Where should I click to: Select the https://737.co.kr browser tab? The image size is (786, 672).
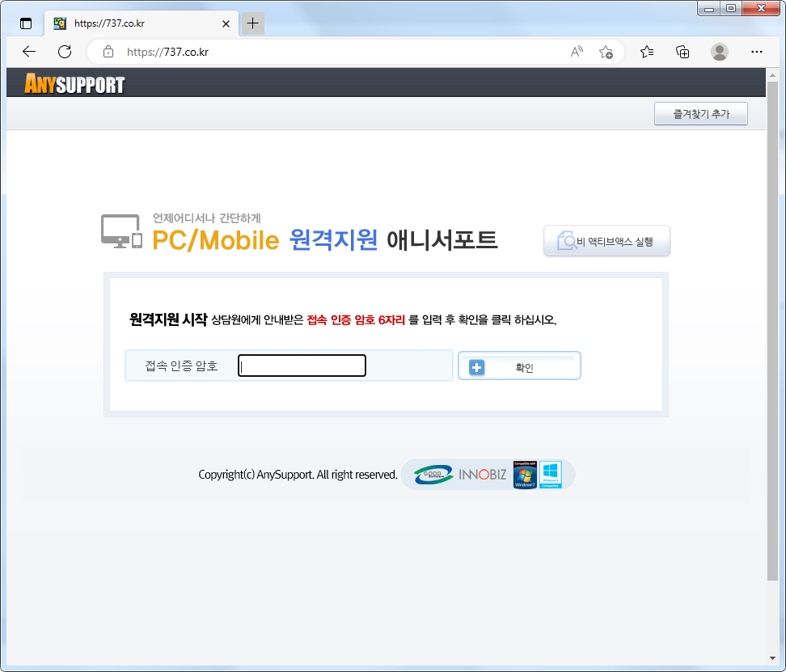(142, 23)
